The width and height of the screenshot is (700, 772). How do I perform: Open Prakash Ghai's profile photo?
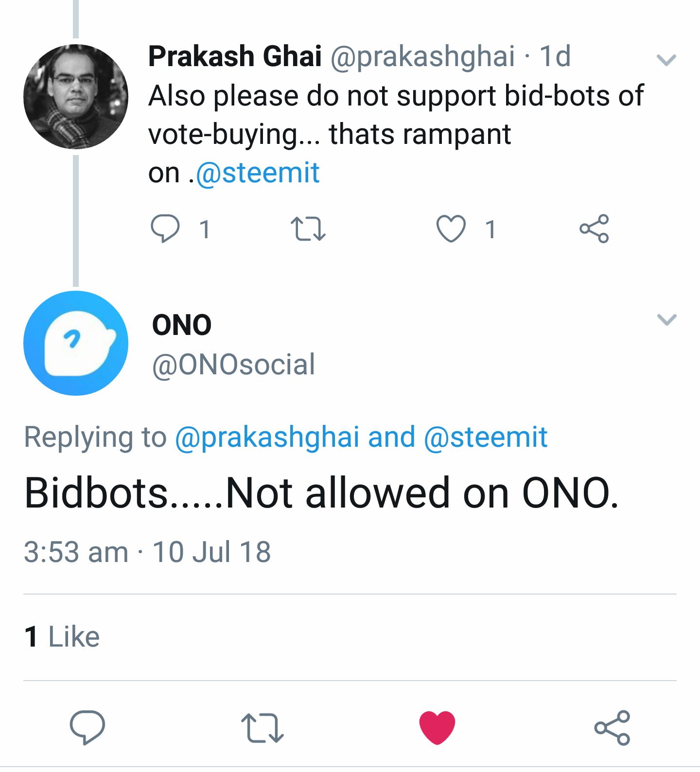tap(76, 96)
